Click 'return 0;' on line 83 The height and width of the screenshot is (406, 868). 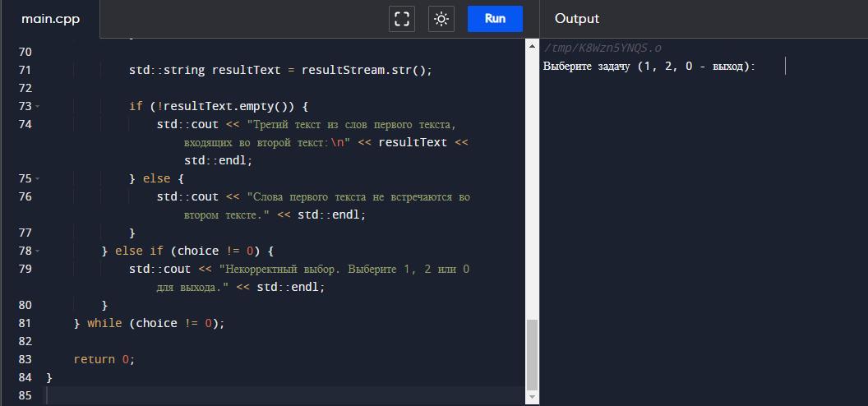pos(104,359)
